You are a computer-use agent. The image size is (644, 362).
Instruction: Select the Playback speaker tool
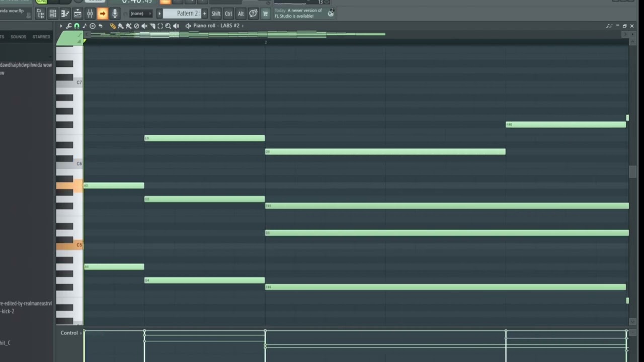[x=176, y=26]
